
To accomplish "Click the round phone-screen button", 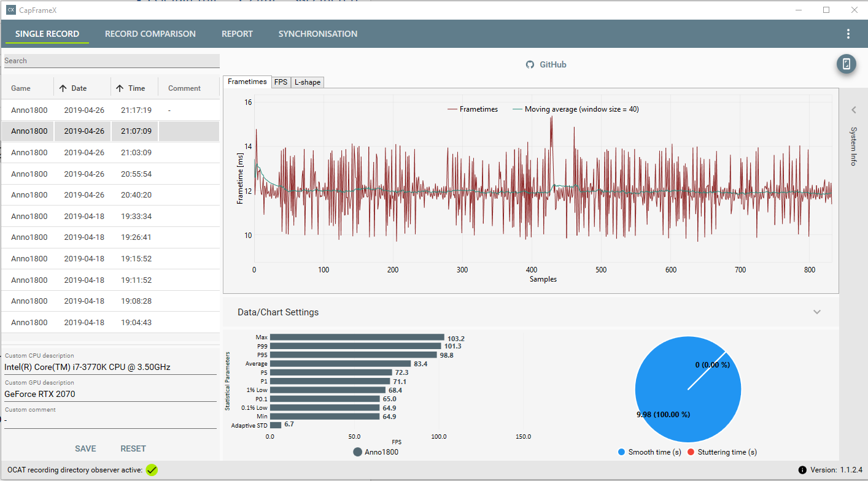I will 846,64.
